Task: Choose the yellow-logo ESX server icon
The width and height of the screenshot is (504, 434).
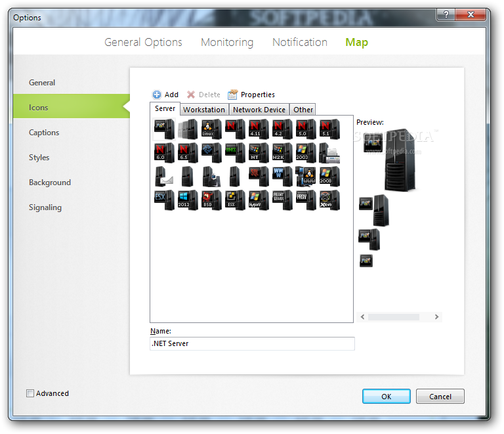Action: coord(235,200)
